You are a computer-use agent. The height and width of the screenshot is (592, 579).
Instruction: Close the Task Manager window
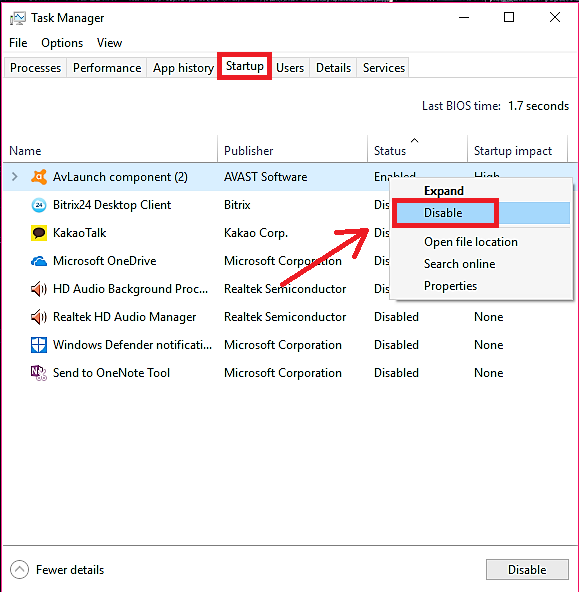pyautogui.click(x=555, y=17)
